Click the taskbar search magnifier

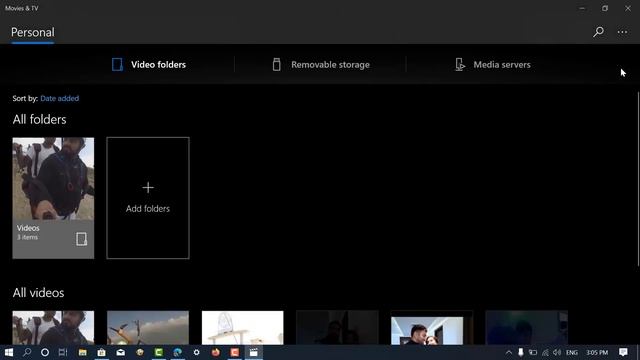pyautogui.click(x=27, y=352)
